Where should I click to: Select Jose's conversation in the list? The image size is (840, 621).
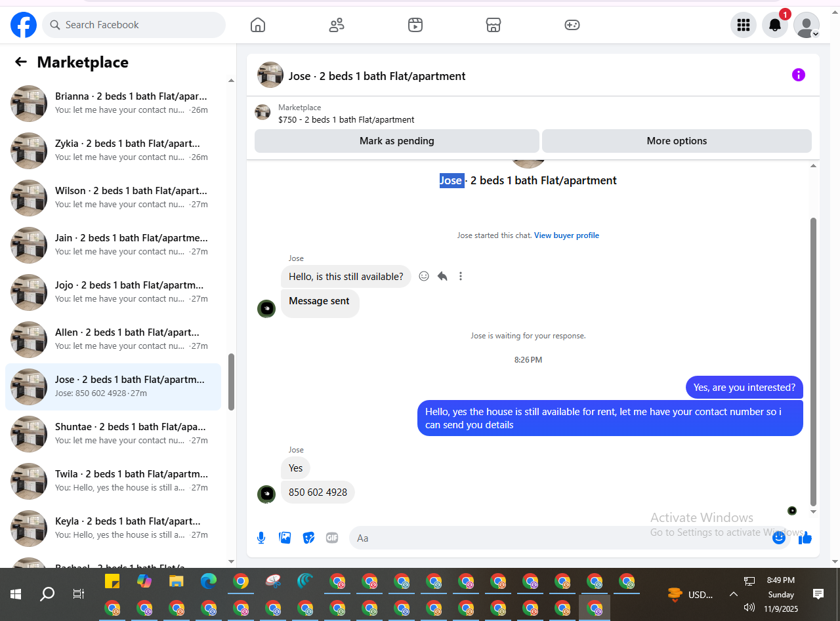tap(113, 387)
